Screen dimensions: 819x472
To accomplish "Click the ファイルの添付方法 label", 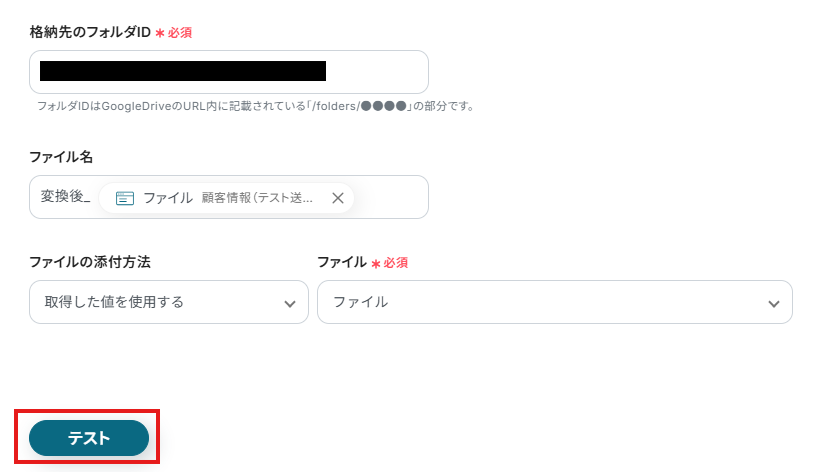I will point(97,262).
